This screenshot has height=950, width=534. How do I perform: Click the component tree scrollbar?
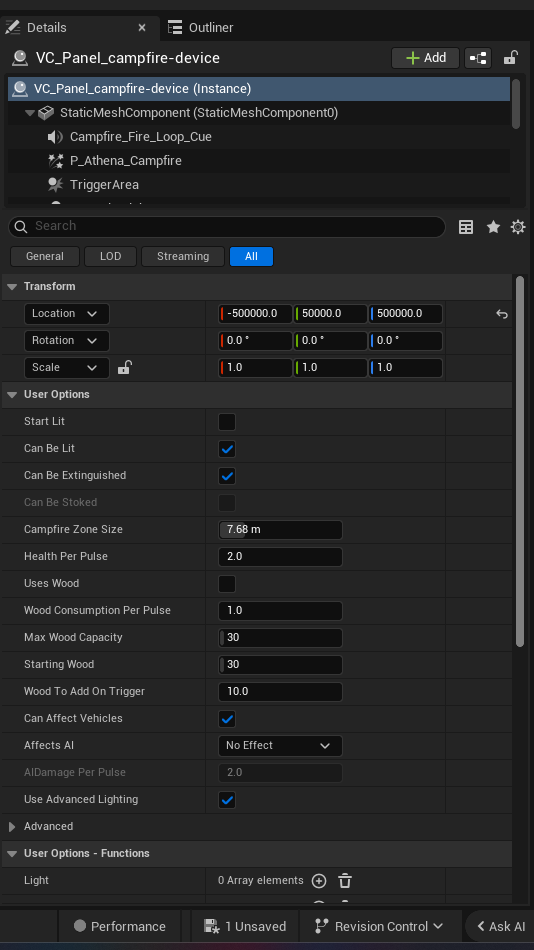click(516, 104)
